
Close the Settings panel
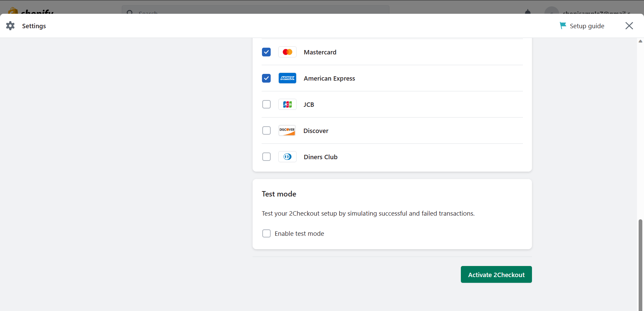(x=629, y=26)
